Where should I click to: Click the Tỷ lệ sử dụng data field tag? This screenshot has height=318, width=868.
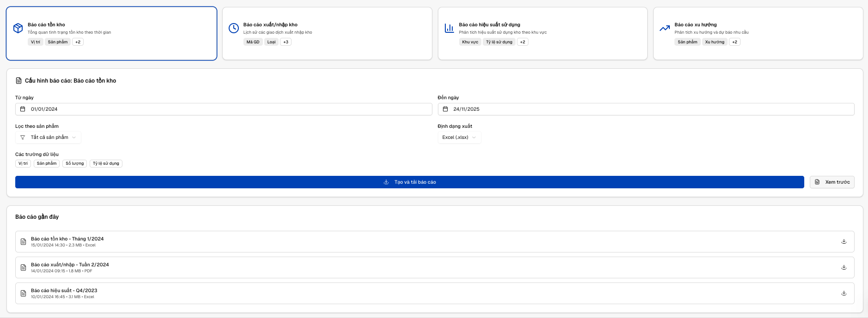106,163
